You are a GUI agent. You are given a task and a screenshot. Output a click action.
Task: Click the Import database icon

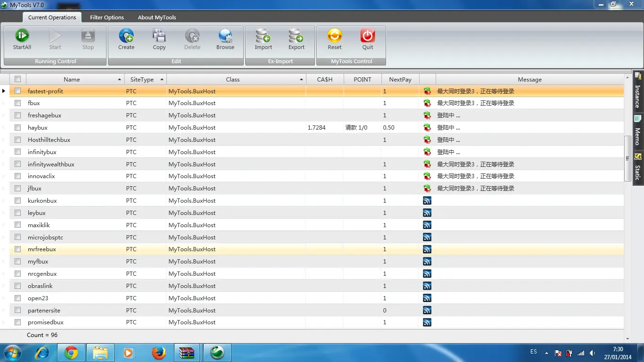pos(263,36)
